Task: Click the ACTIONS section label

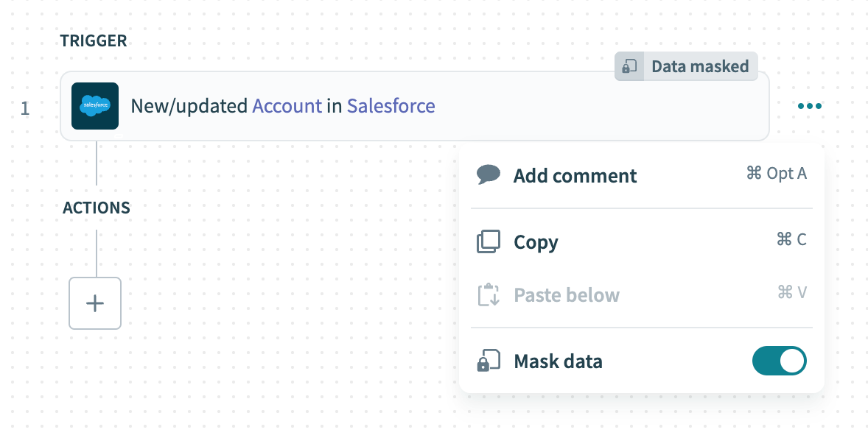Action: (96, 208)
